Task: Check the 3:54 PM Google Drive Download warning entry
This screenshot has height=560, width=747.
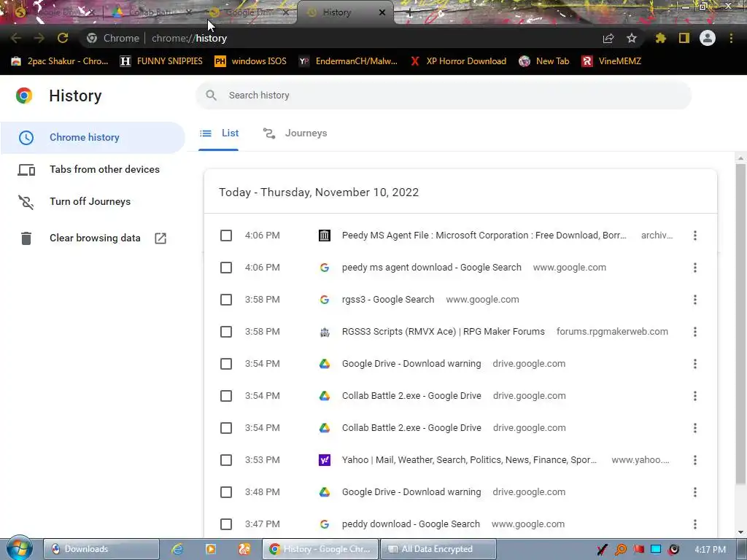Action: [x=226, y=364]
